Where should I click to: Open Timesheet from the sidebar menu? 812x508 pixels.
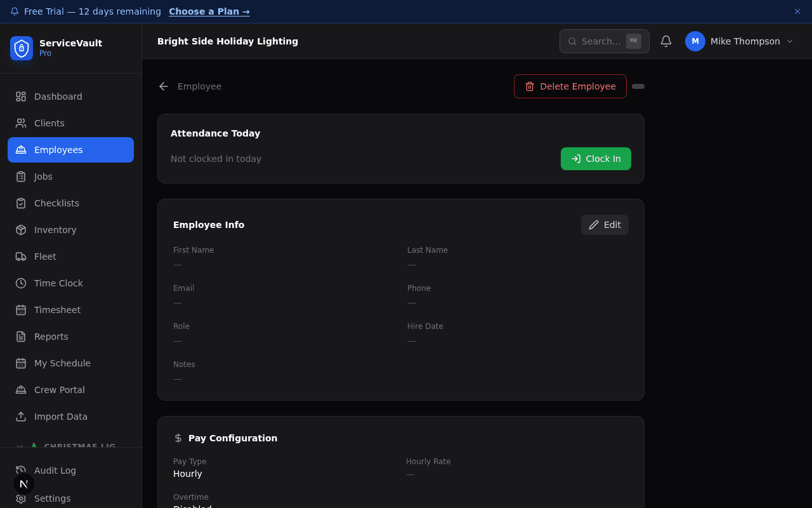[x=57, y=310]
